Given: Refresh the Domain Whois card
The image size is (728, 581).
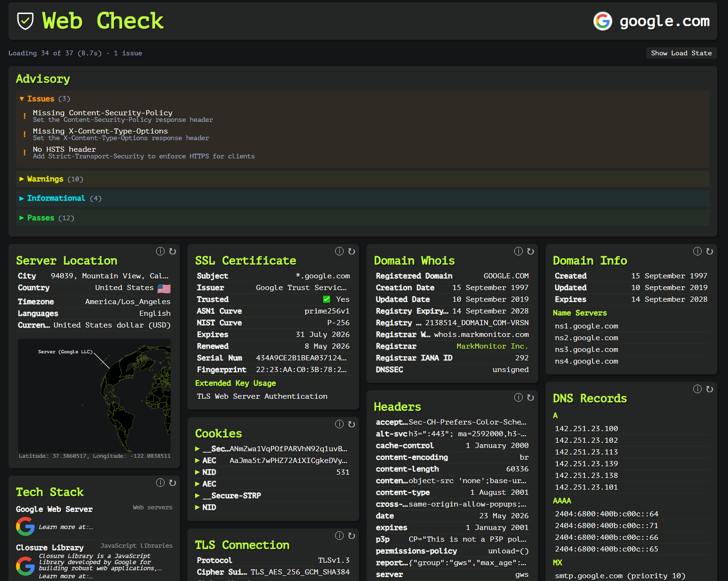Looking at the screenshot, I should [x=531, y=252].
